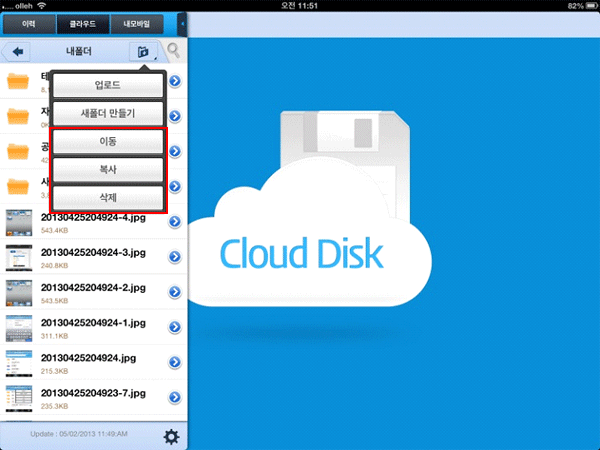Switch to the 내모바일 tab
The height and width of the screenshot is (450, 600).
[x=137, y=24]
